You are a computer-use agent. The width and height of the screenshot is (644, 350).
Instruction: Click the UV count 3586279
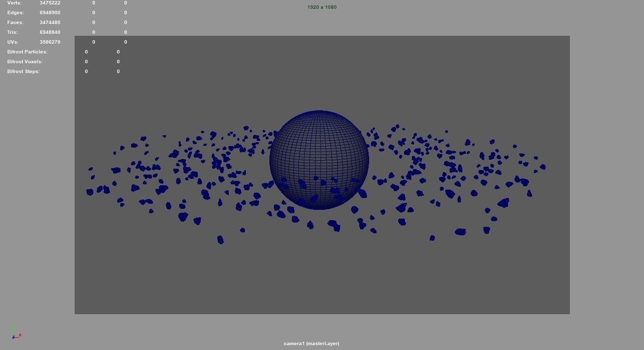point(50,42)
